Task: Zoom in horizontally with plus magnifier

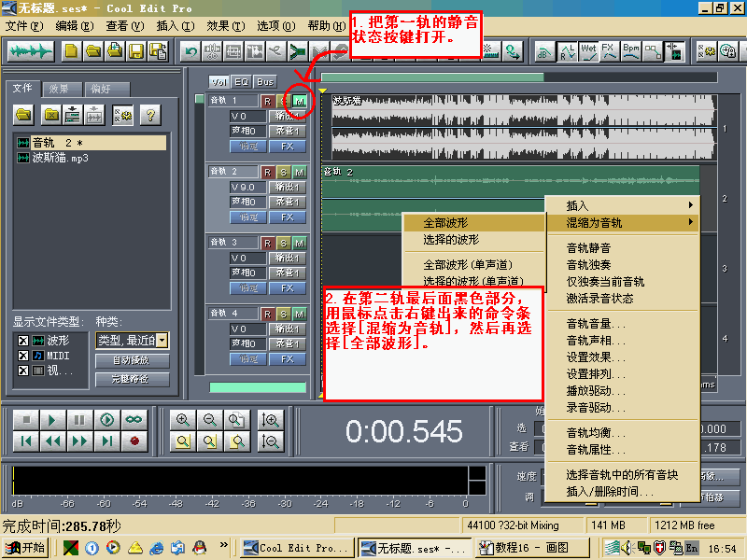Action: coord(183,419)
